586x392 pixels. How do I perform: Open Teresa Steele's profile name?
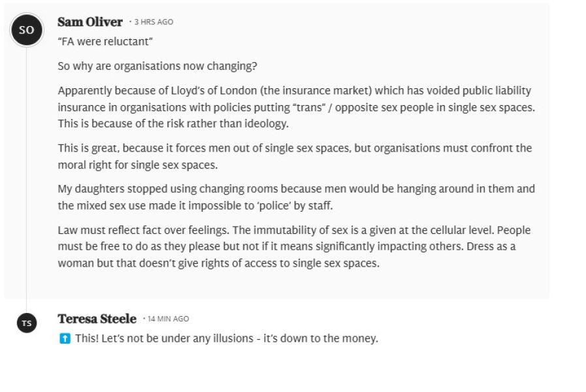[97, 319]
